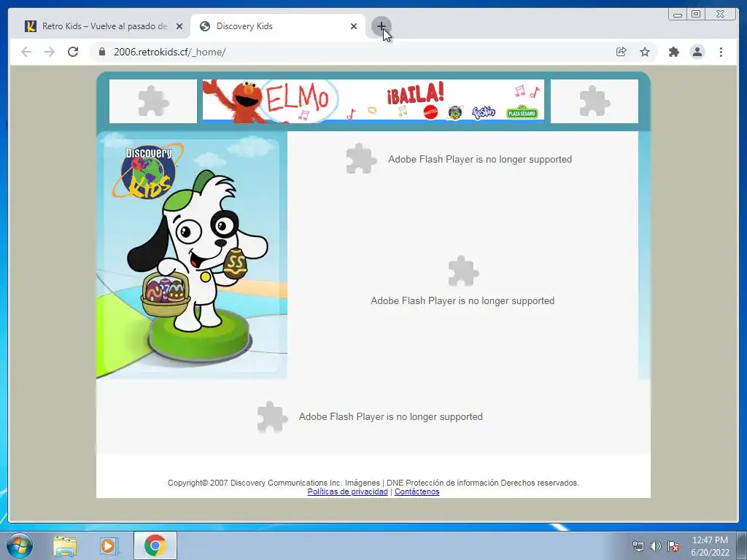Screen dimensions: 747x560
Task: Open the Action Center flag icon
Action: (673, 546)
